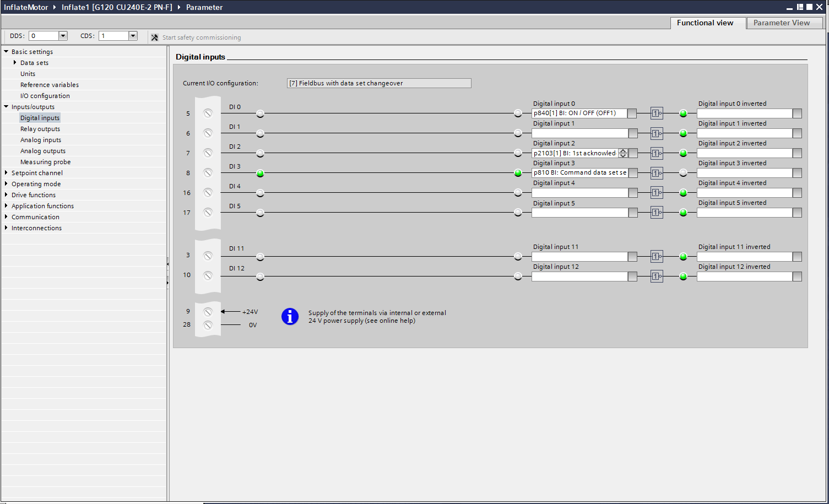
Task: Open Analog outputs in the navigation tree
Action: pos(43,151)
